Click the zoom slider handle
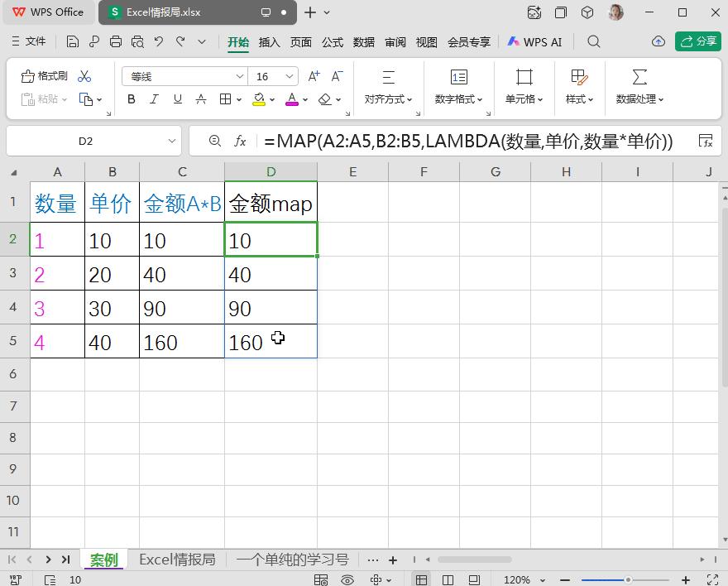This screenshot has width=728, height=586. pos(628,579)
